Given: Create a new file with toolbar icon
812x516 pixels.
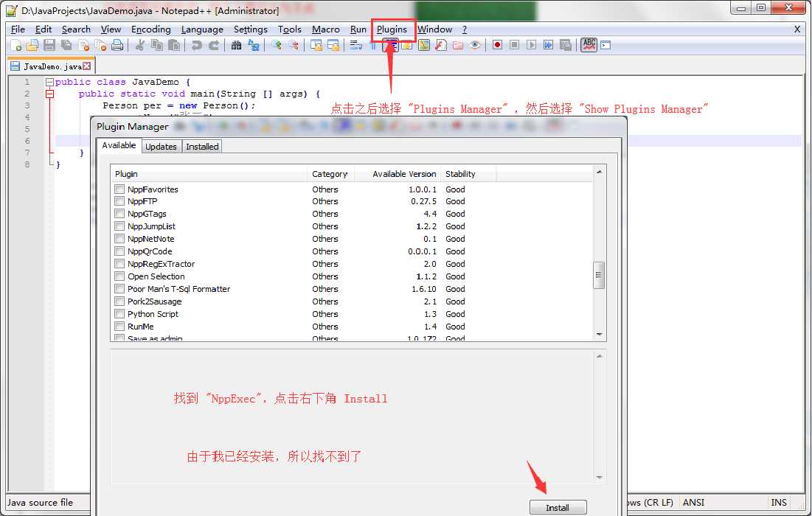Looking at the screenshot, I should pyautogui.click(x=16, y=46).
